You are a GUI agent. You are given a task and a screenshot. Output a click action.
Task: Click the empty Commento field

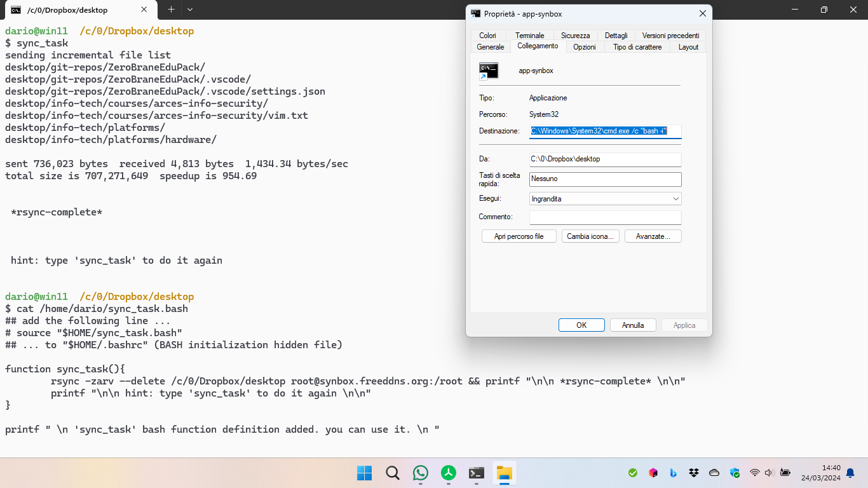(x=606, y=217)
